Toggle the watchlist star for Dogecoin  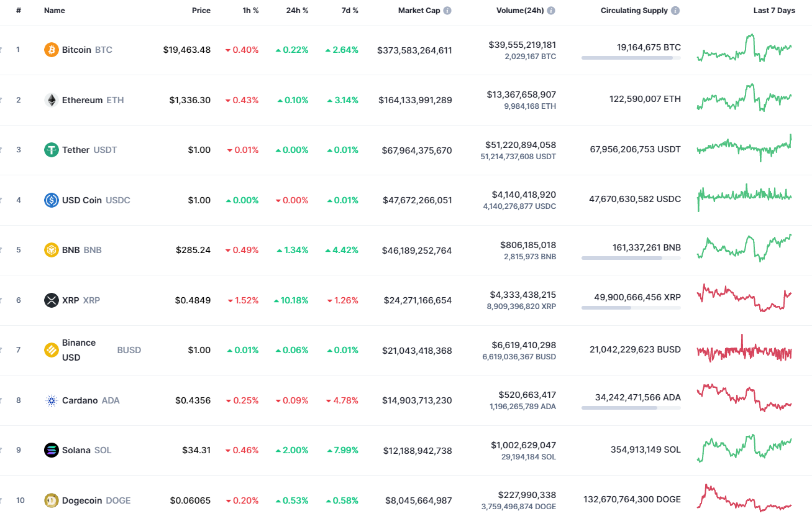(2, 500)
